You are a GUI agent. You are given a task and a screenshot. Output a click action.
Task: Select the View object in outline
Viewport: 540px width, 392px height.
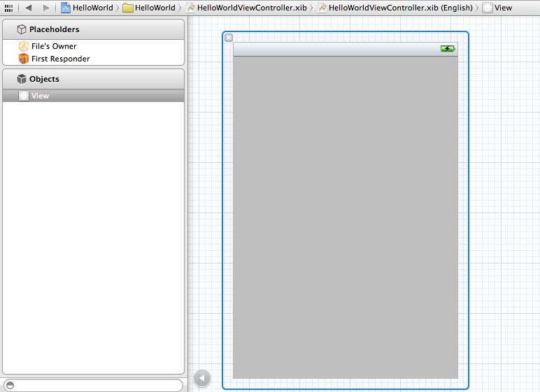click(40, 96)
